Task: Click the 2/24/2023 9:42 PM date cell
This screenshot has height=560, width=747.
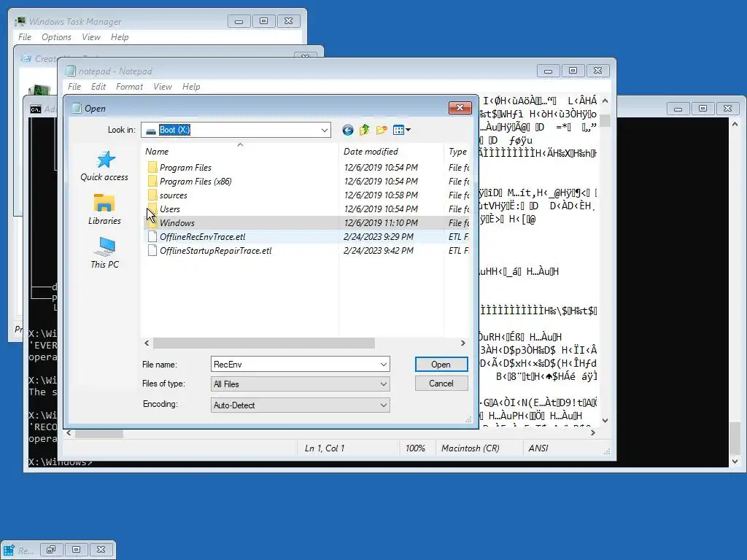Action: pos(379,251)
